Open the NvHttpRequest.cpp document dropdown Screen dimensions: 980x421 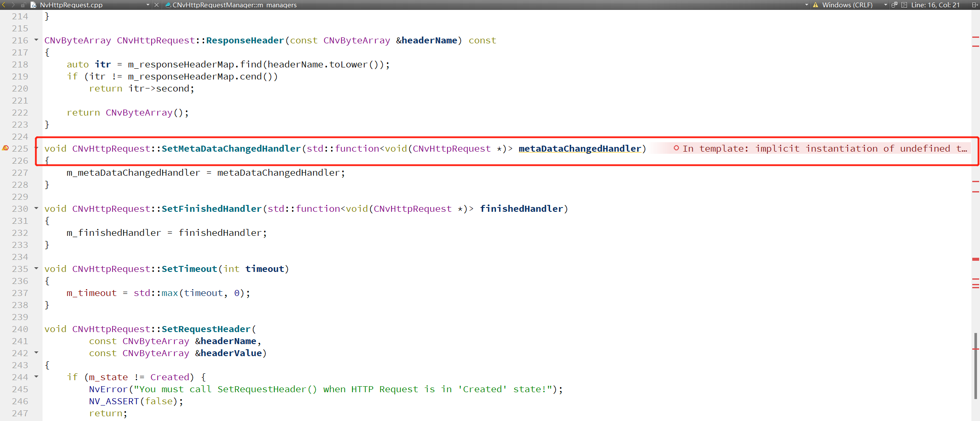148,5
